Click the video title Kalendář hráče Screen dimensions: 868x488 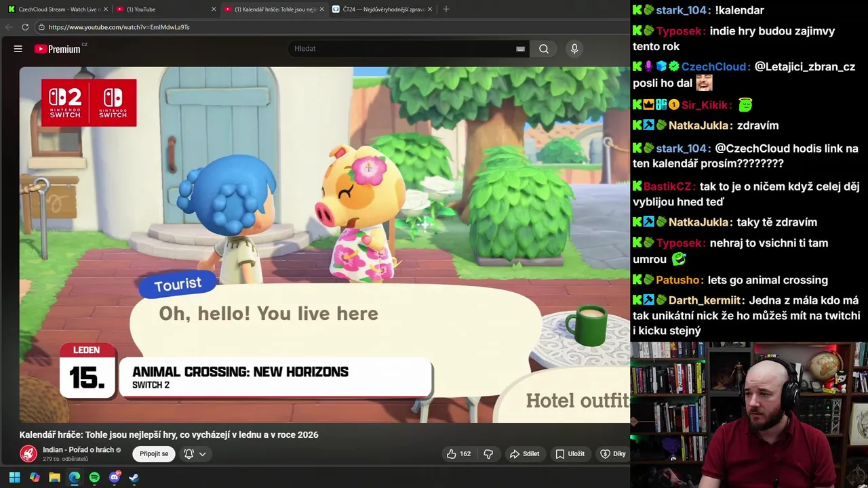(169, 434)
